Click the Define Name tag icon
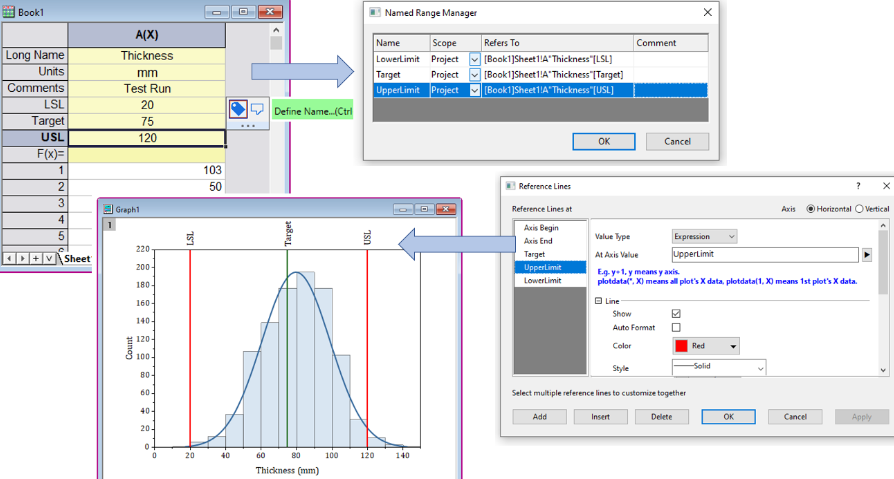Viewport: 894px width, 479px height. tap(239, 109)
